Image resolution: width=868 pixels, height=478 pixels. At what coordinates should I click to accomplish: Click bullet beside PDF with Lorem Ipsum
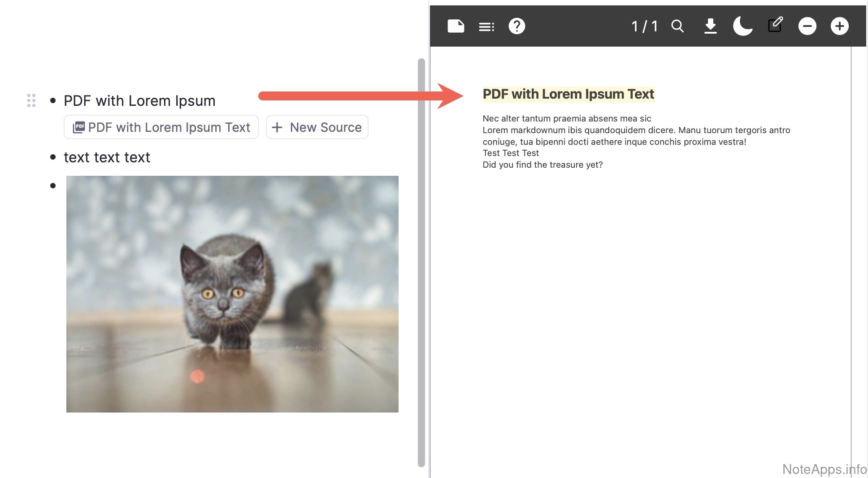(53, 101)
